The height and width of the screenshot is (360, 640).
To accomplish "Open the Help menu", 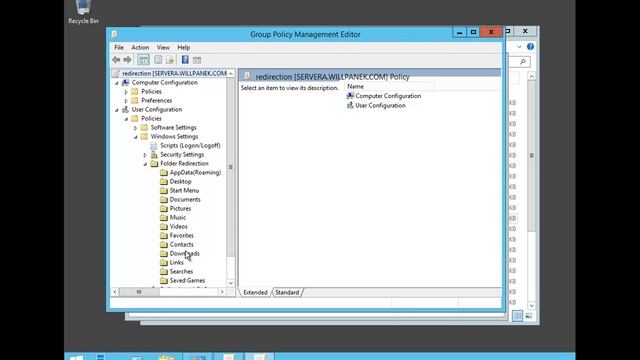I will [184, 47].
